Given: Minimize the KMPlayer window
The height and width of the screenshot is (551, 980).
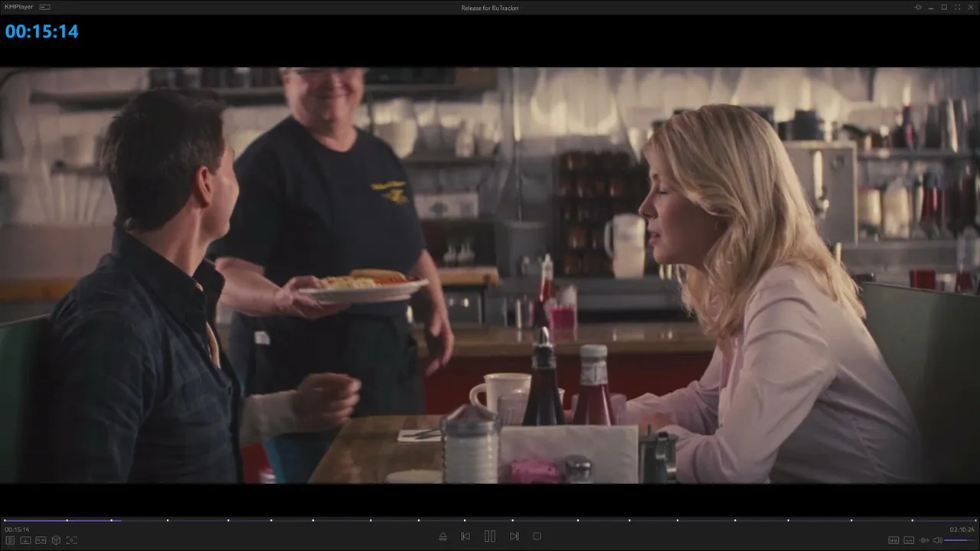Looking at the screenshot, I should [931, 7].
